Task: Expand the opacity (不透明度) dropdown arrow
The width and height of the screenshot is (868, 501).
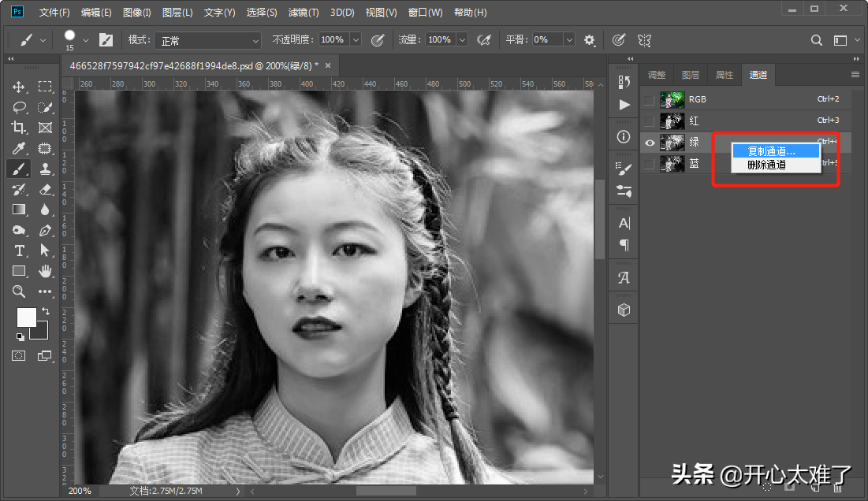Action: (x=356, y=39)
